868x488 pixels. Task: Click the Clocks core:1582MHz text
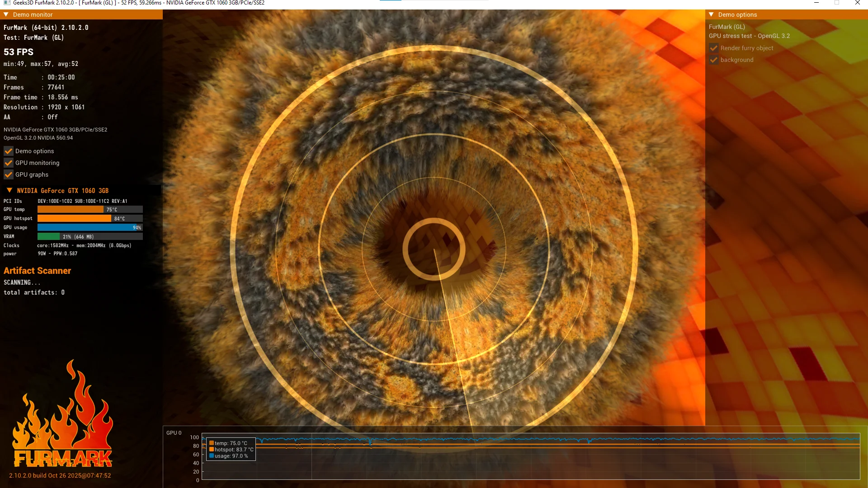coord(85,245)
